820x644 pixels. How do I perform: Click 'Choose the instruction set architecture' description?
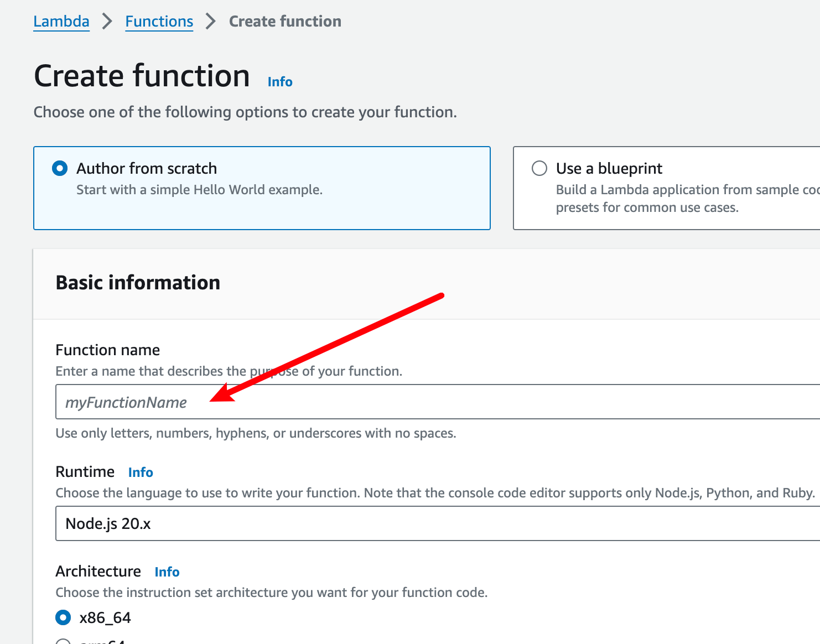(272, 593)
